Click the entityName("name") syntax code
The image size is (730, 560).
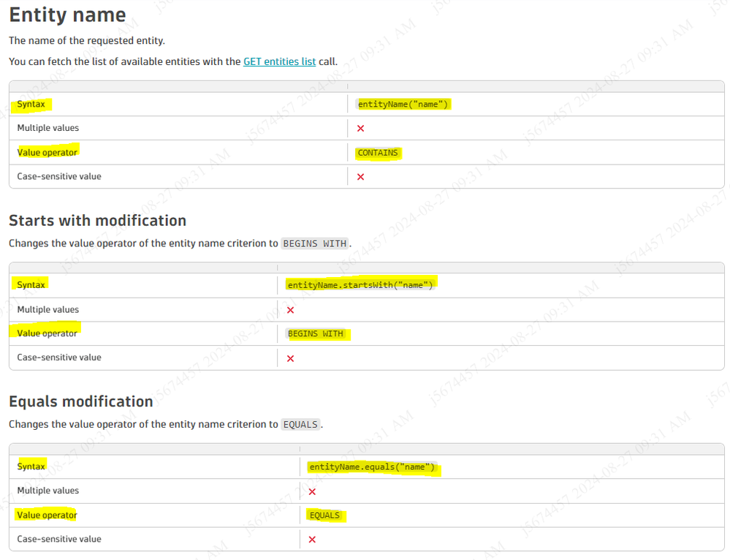coord(403,105)
